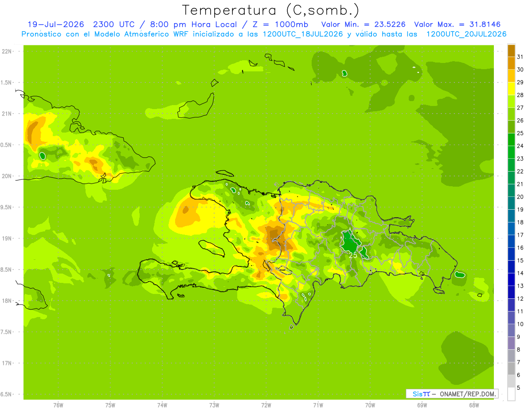Click the '76W' longitude label
532x411 pixels.
point(58,405)
